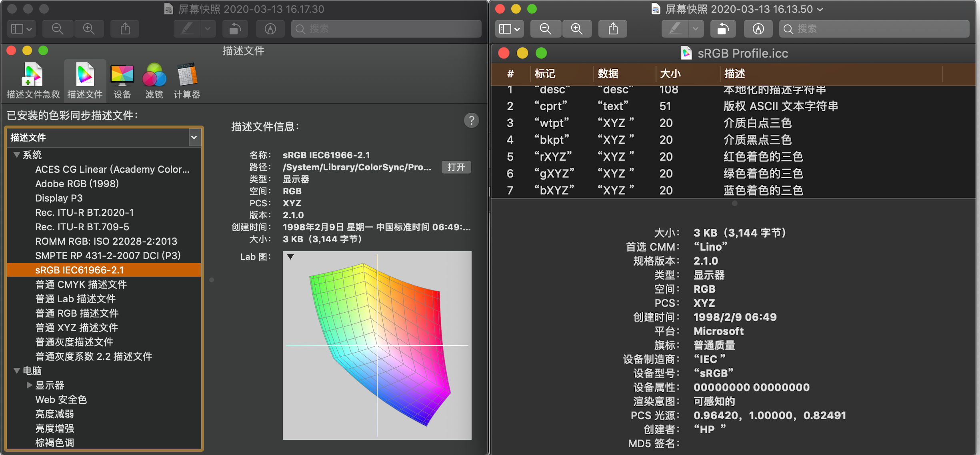
Task: Click rotate icon in right Preview window
Action: tap(722, 29)
